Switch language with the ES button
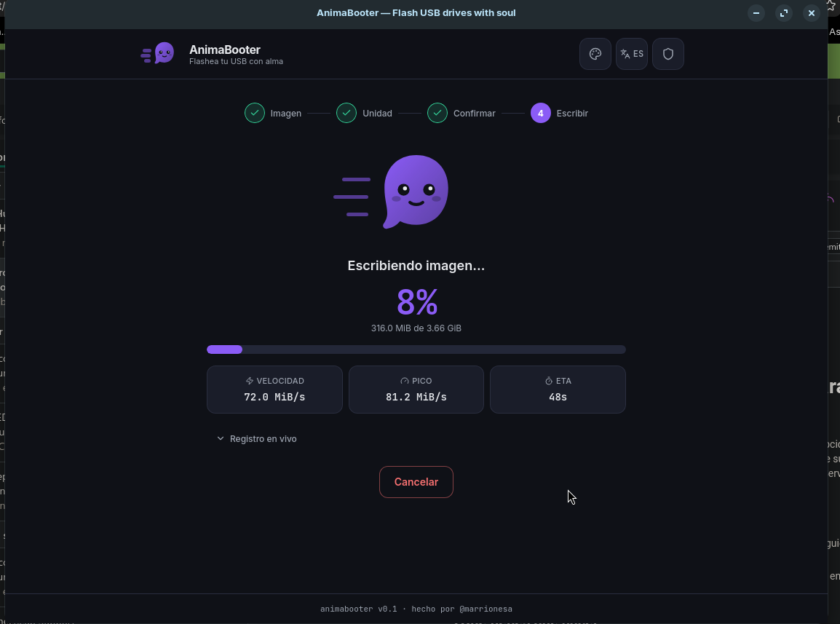Screen dimensions: 840x624 click(632, 54)
